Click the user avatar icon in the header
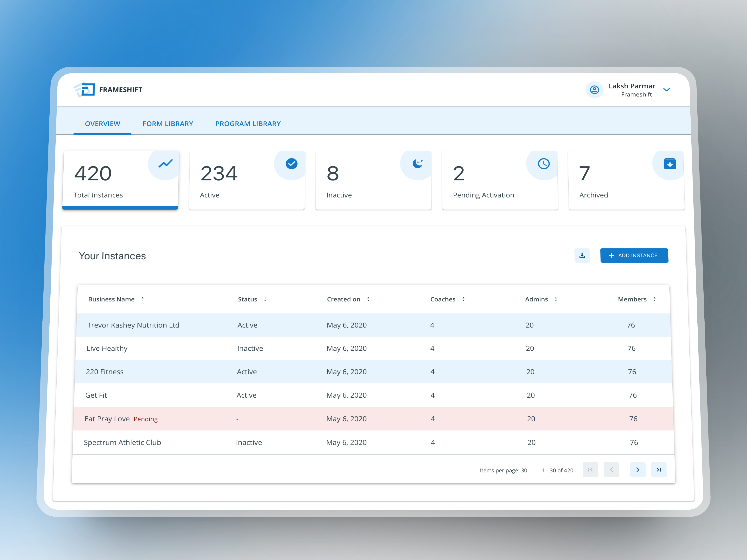 coord(594,90)
